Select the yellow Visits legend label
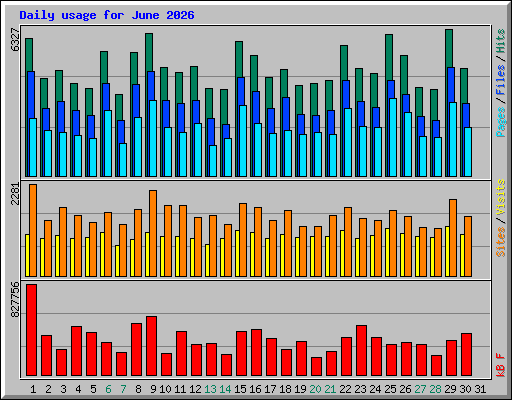512x400 pixels. pos(501,197)
